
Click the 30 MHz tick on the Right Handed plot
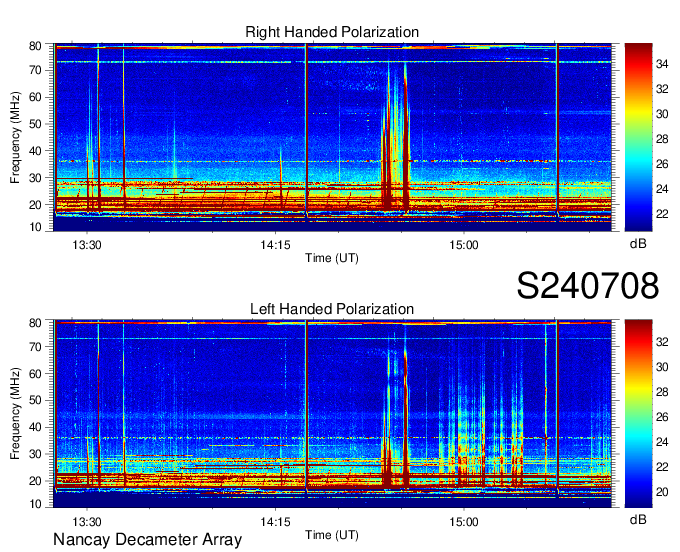tap(35, 178)
